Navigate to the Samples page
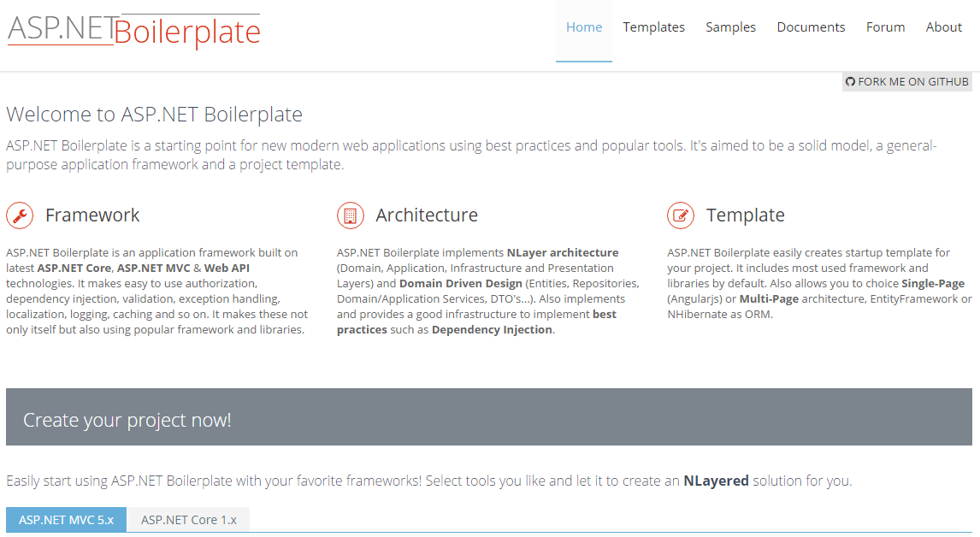 tap(730, 27)
